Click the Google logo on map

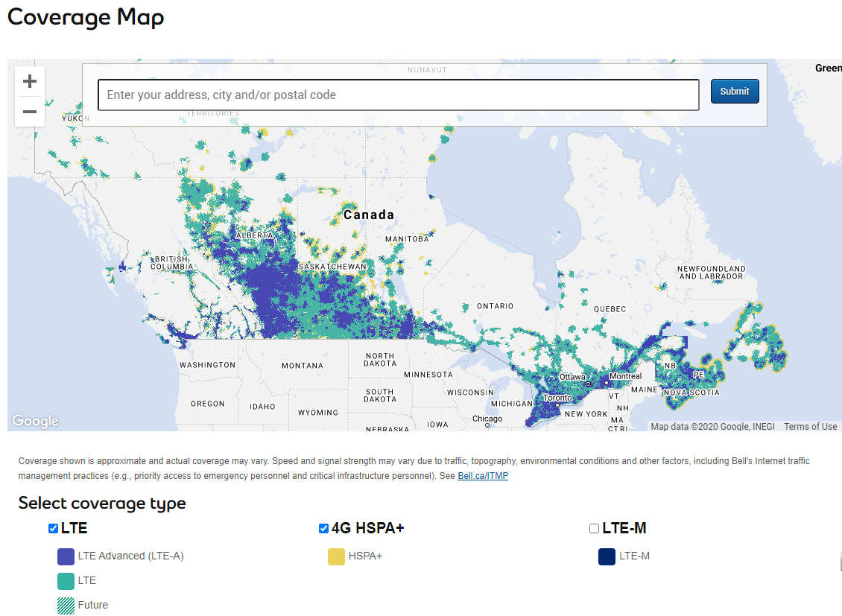(35, 421)
